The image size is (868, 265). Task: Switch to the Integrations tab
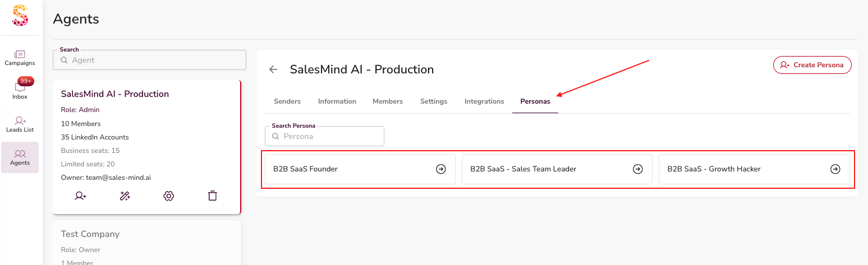click(x=484, y=101)
